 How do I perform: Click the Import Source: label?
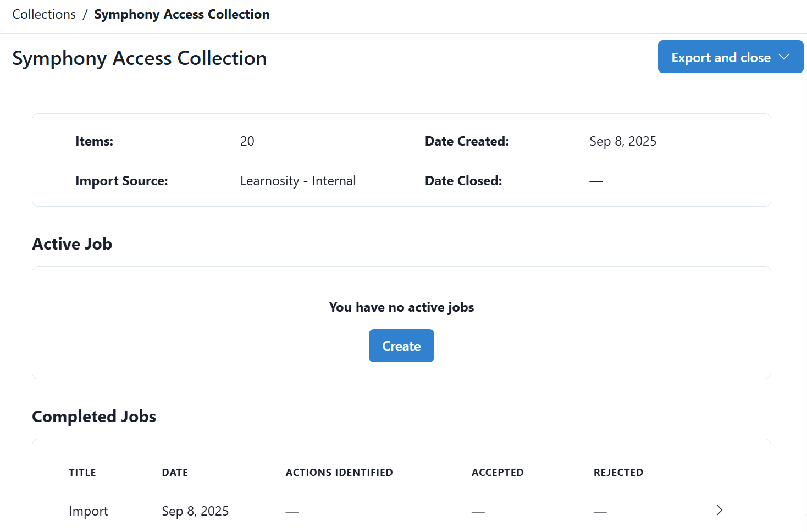(121, 181)
